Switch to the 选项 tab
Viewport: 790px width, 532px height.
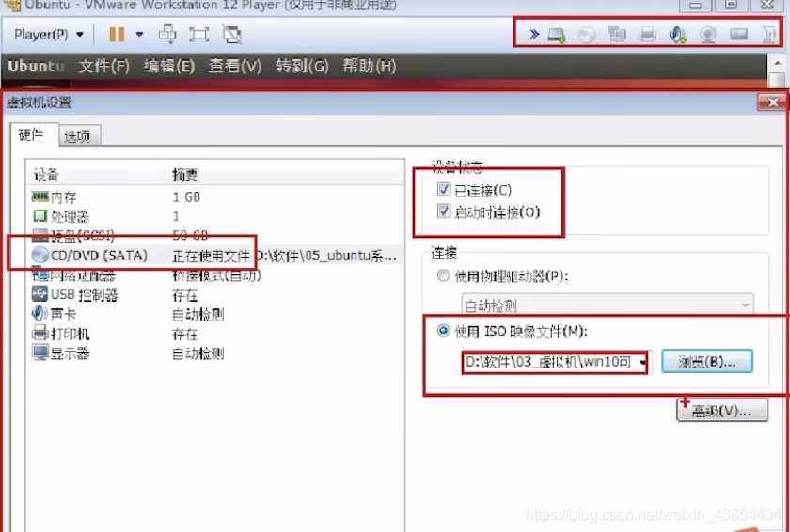click(x=79, y=136)
